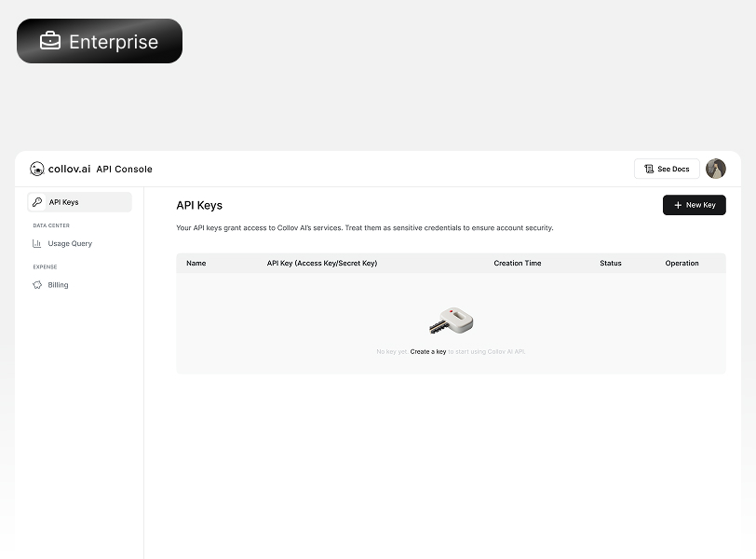Click the Creation Time column header
The width and height of the screenshot is (756, 559).
518,263
